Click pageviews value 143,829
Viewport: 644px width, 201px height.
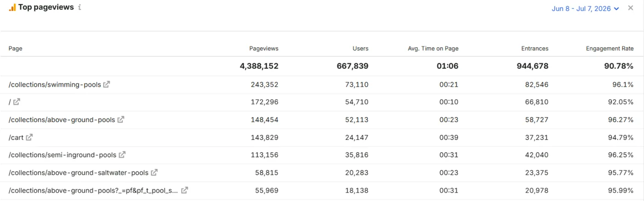pos(264,137)
